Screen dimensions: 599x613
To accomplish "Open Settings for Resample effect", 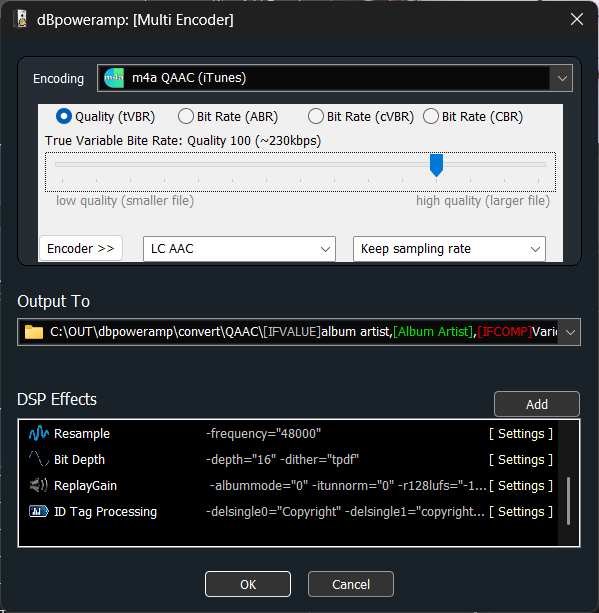I will point(521,434).
